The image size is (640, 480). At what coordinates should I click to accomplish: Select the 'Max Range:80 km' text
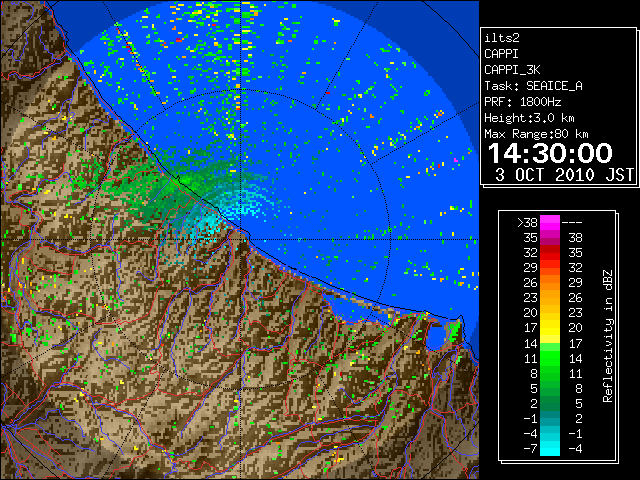point(536,134)
